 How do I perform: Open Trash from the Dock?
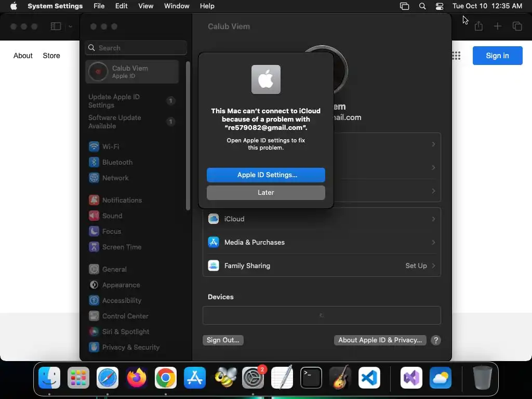pos(483,378)
